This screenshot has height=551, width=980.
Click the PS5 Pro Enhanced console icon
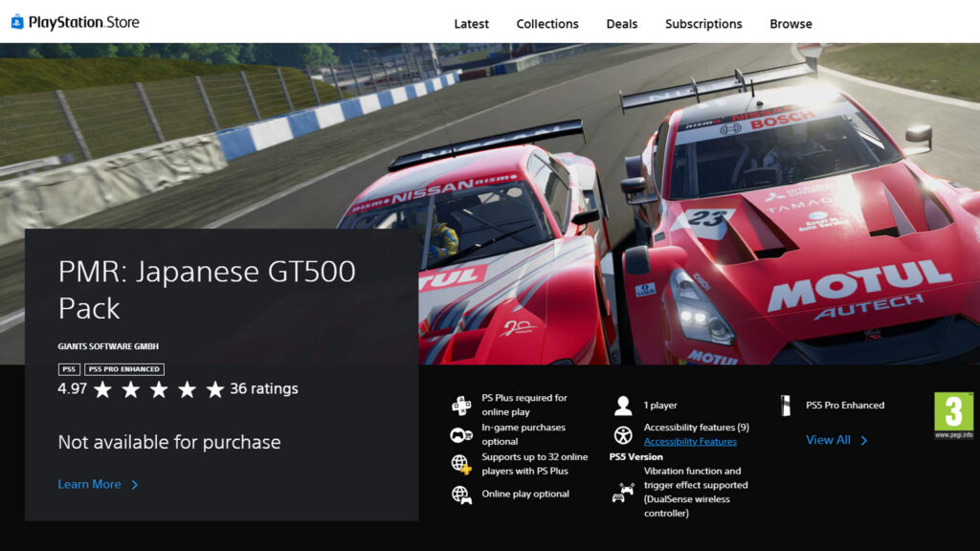(x=787, y=405)
